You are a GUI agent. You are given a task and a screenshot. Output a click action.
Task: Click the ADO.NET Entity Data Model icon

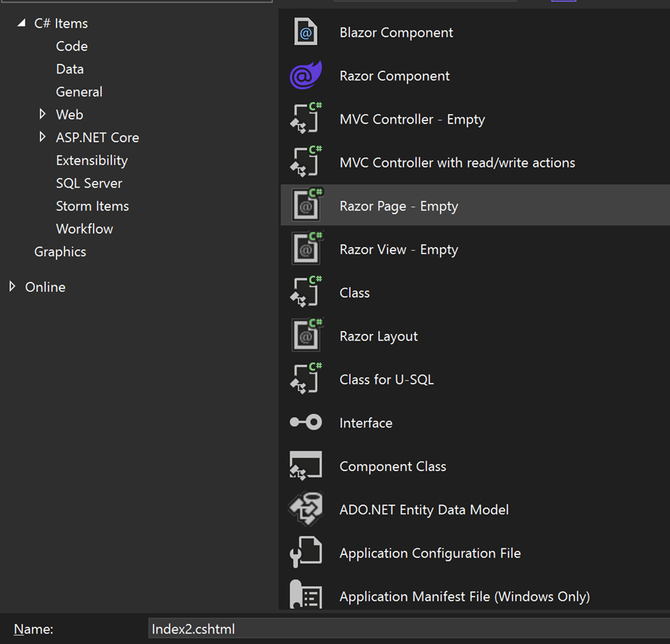306,509
